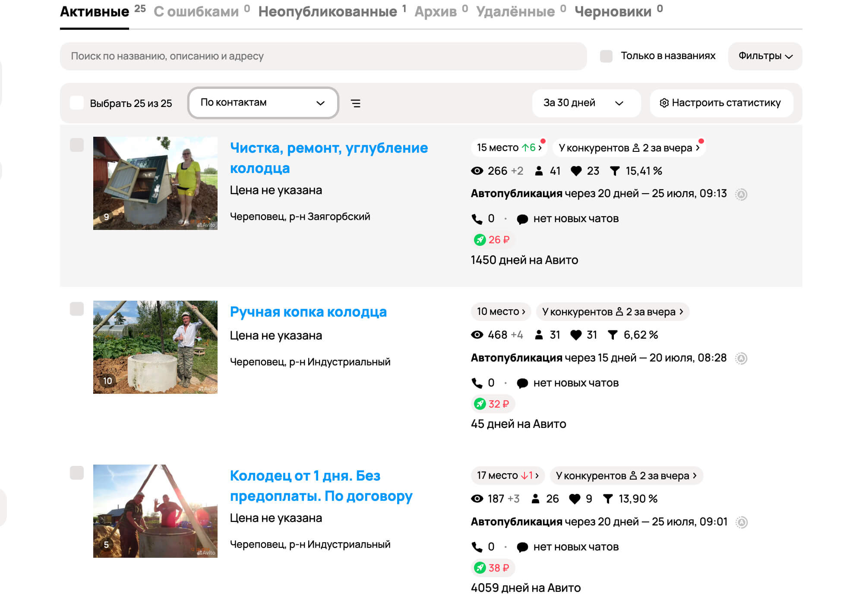Expand the Фильтры dropdown
The width and height of the screenshot is (856, 616).
click(765, 56)
